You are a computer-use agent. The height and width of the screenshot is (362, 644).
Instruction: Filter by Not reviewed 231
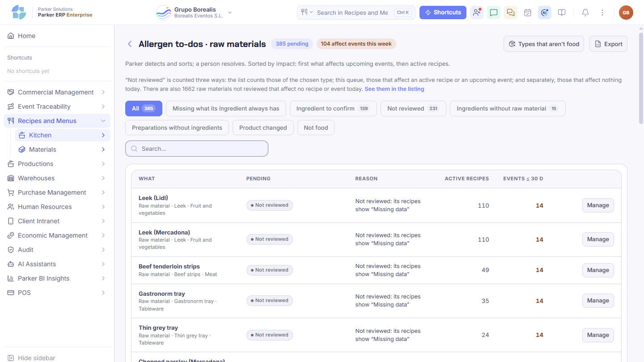point(413,108)
